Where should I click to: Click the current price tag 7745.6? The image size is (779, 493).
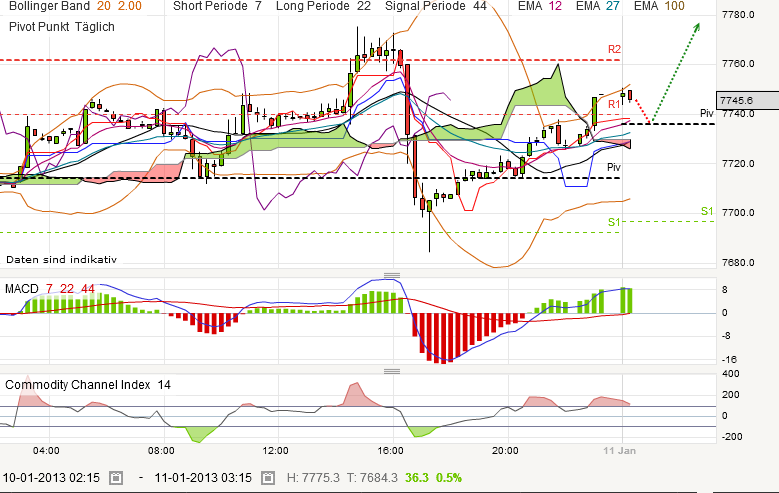[747, 100]
